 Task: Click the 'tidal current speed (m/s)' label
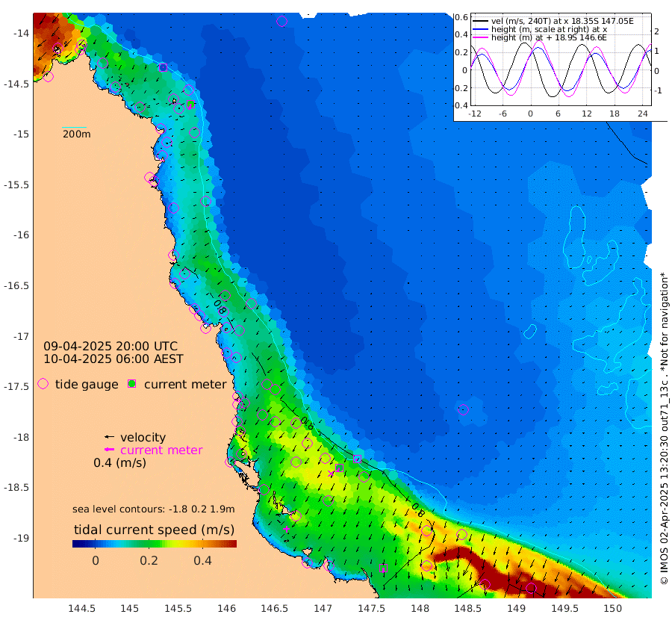155,530
